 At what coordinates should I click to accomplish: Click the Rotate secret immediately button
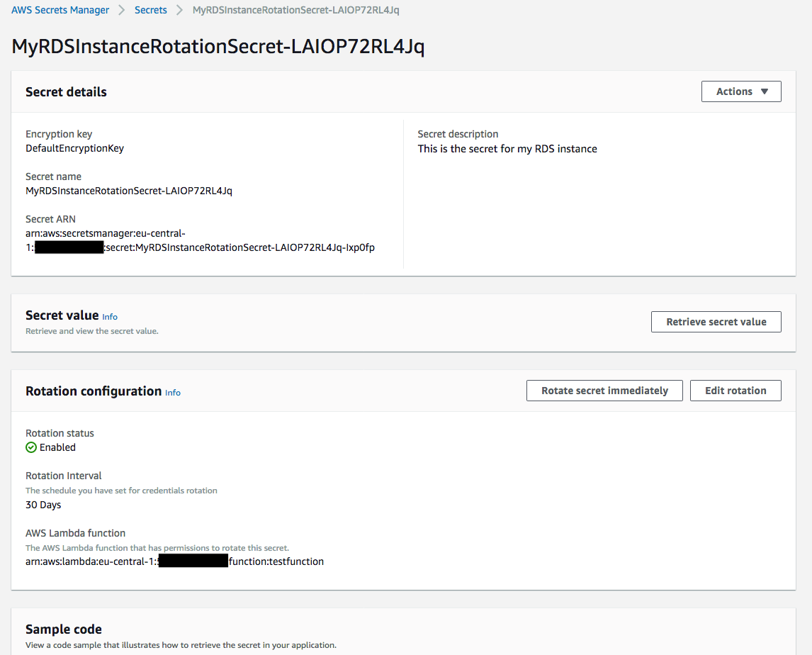[x=604, y=390]
